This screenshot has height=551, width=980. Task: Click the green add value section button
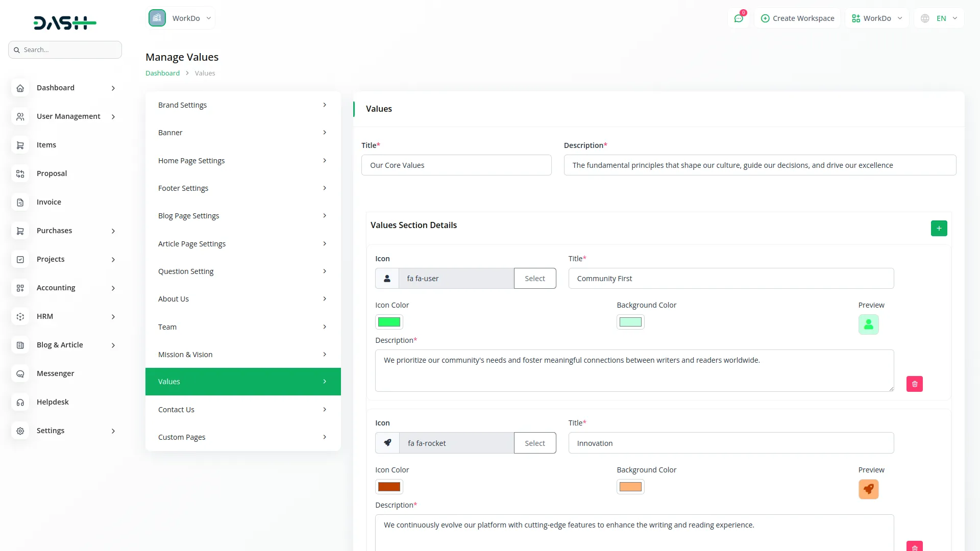click(x=939, y=228)
